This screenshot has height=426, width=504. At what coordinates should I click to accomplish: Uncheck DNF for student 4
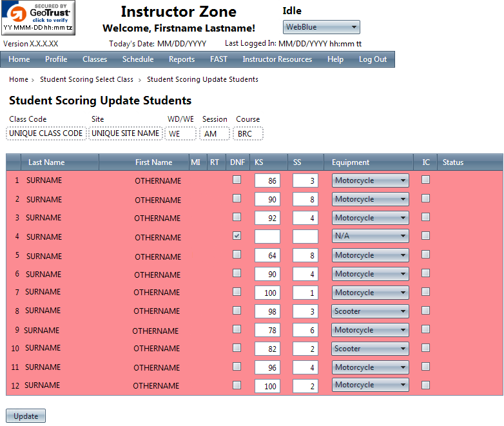237,236
